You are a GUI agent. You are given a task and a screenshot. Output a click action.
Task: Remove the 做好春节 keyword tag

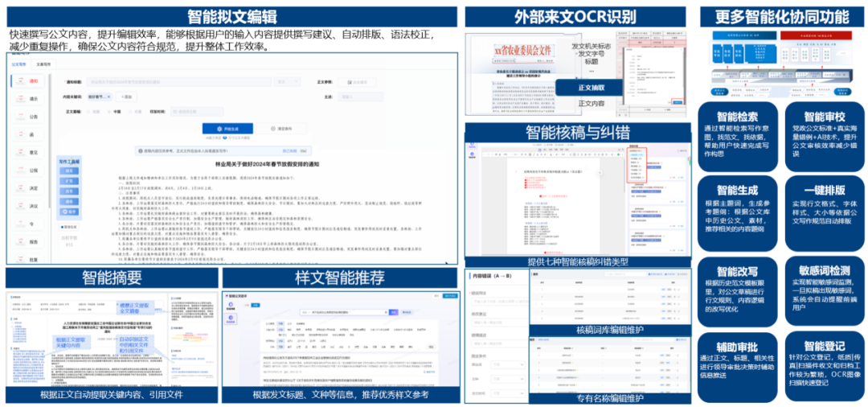pyautogui.click(x=109, y=97)
